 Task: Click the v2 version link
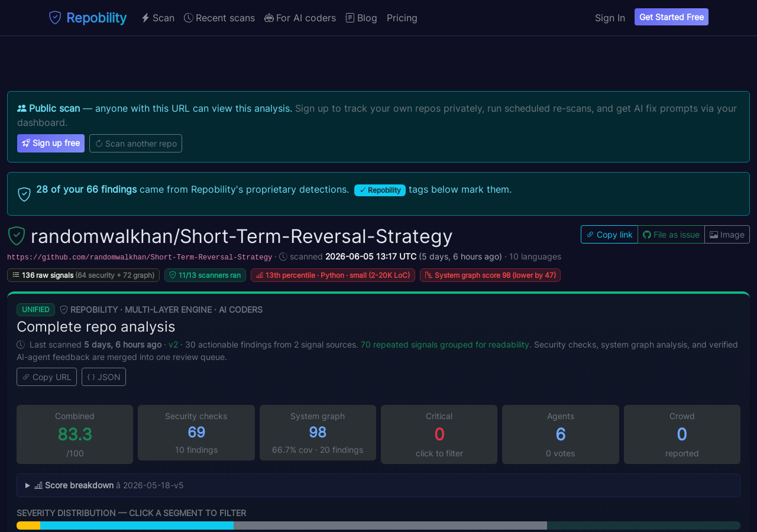(x=173, y=345)
